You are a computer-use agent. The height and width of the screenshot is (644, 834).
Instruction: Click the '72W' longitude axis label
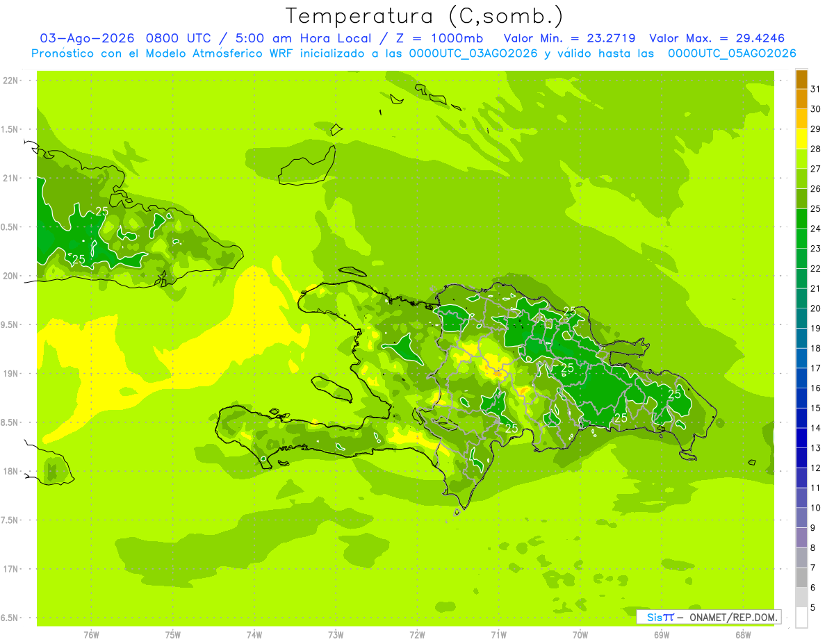pos(417,635)
